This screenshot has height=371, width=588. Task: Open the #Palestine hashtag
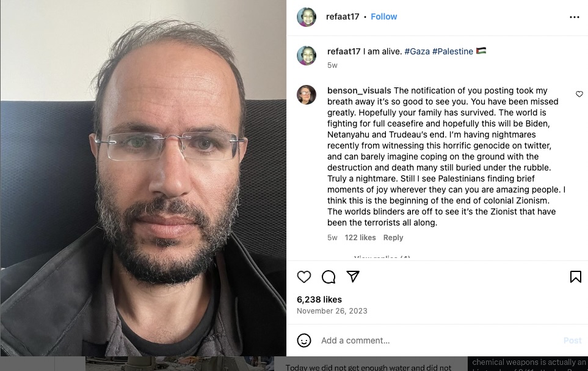[x=452, y=51]
